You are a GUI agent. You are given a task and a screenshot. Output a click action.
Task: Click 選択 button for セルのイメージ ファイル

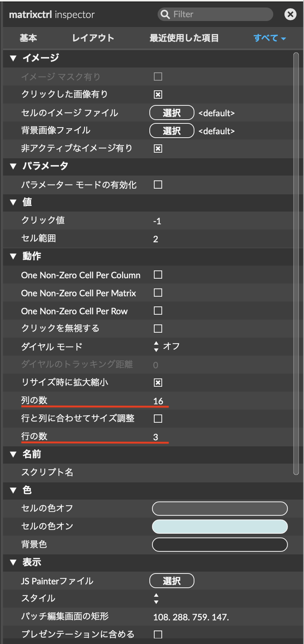pyautogui.click(x=172, y=113)
